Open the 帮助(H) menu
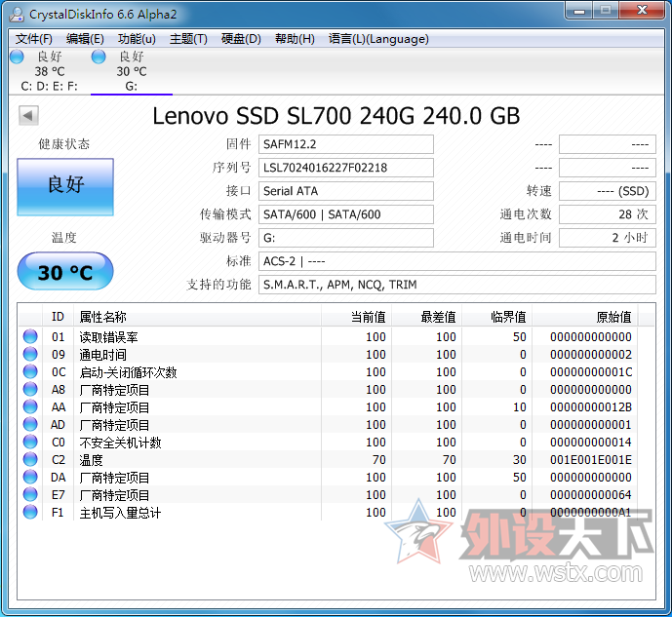This screenshot has width=672, height=617. [295, 39]
